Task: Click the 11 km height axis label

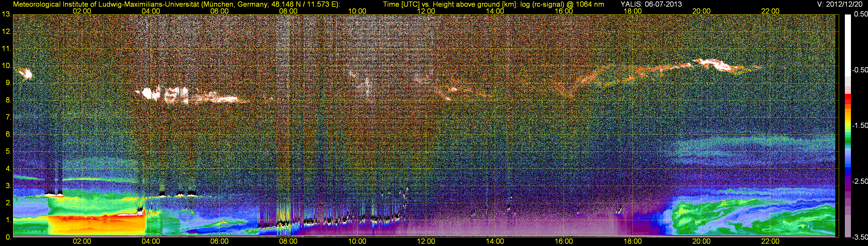Action: coord(6,49)
